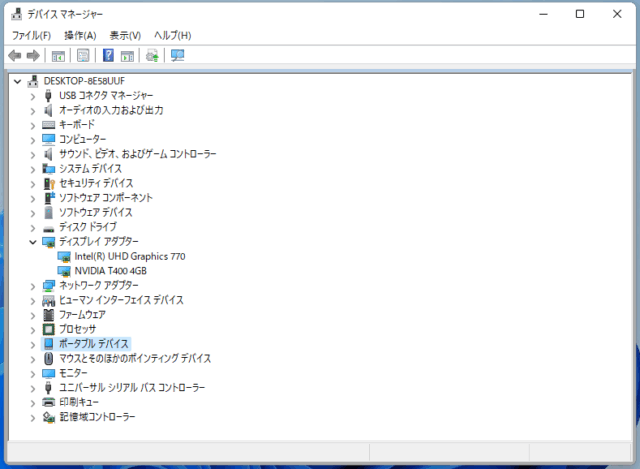This screenshot has width=640, height=469.
Task: Select the ファームウェア row label
Action: click(82, 315)
